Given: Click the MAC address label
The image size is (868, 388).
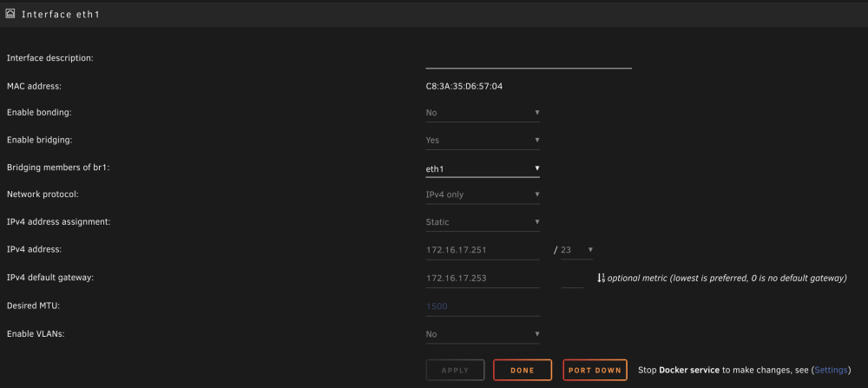Looking at the screenshot, I should coord(35,86).
